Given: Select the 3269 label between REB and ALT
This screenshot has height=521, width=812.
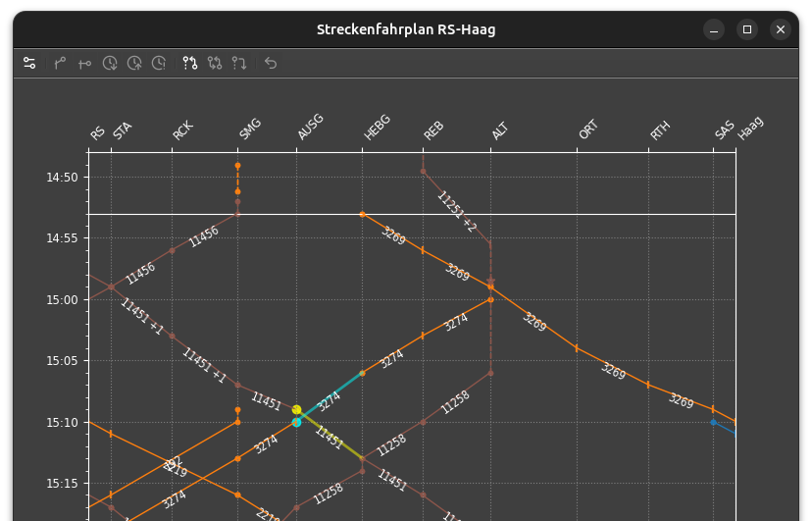Looking at the screenshot, I should pos(457,272).
